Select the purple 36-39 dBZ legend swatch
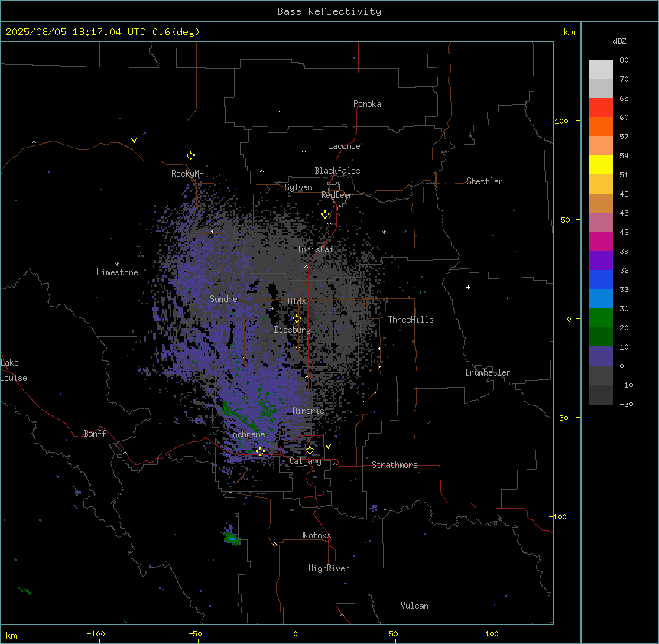Screen dimensions: 659x644 coord(601,261)
